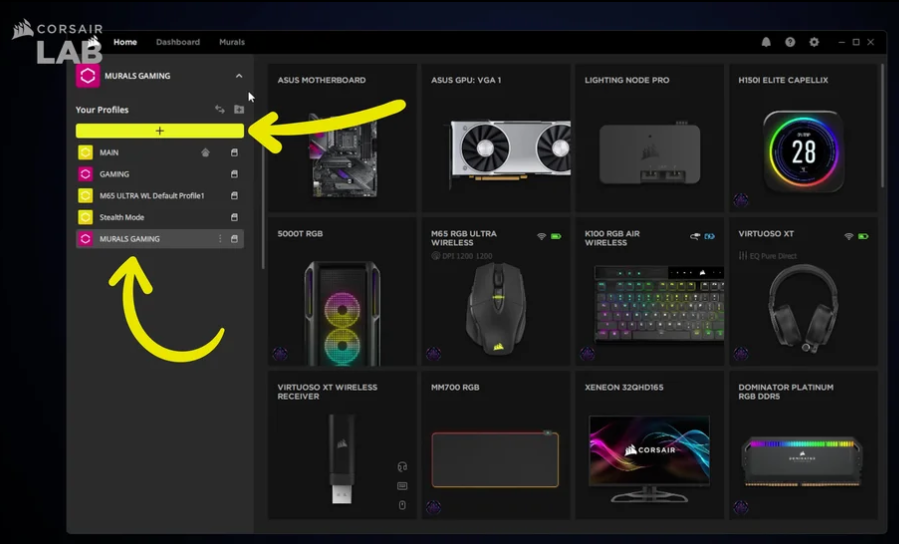Screen dimensions: 899x544
Task: Collapse the profile list with the chevron
Action: tap(239, 76)
